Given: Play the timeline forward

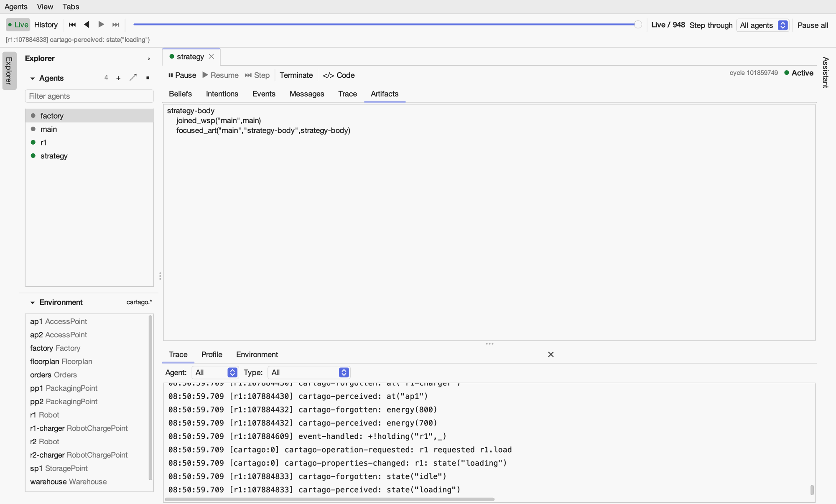Looking at the screenshot, I should pos(101,25).
